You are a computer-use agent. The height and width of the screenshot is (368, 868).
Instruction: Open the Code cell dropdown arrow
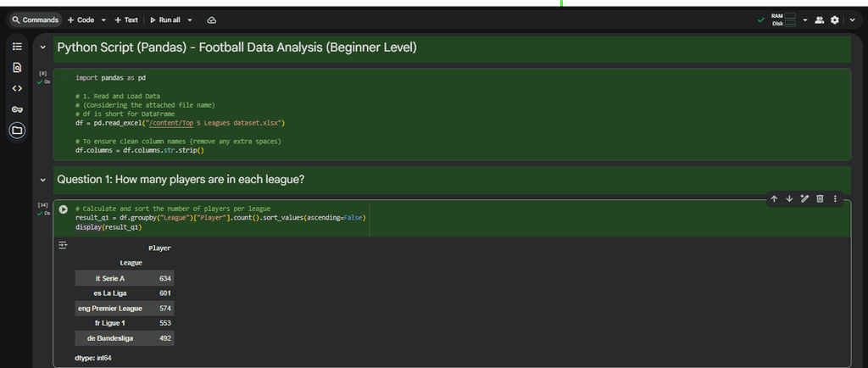[x=103, y=20]
